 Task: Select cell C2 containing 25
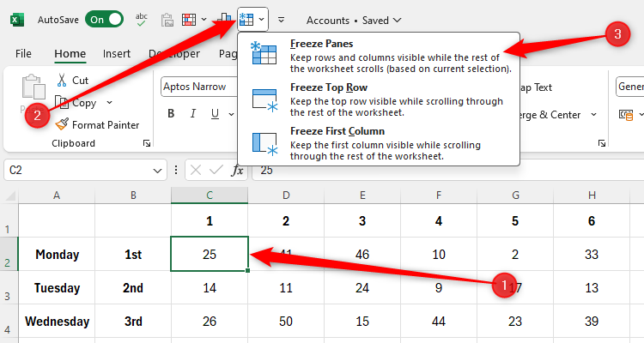(210, 255)
